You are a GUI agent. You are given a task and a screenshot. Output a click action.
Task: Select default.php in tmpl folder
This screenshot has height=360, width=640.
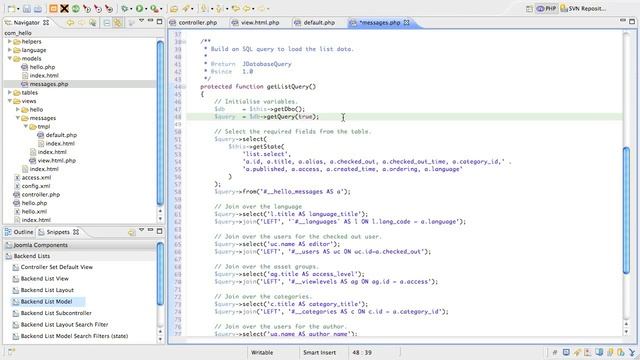pyautogui.click(x=61, y=135)
